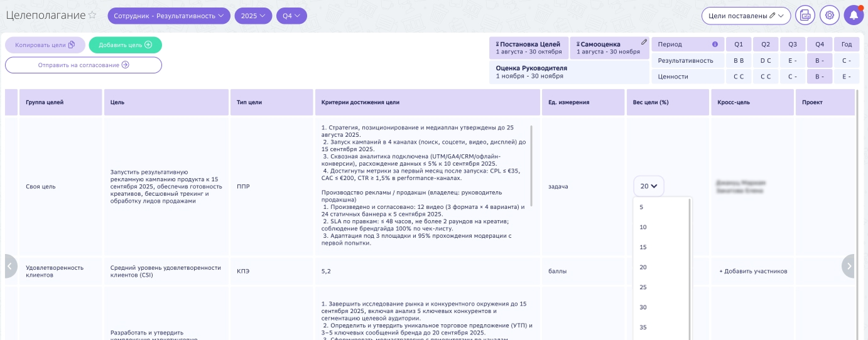Click Вес цели (%) column header
This screenshot has width=868, height=340.
click(668, 102)
